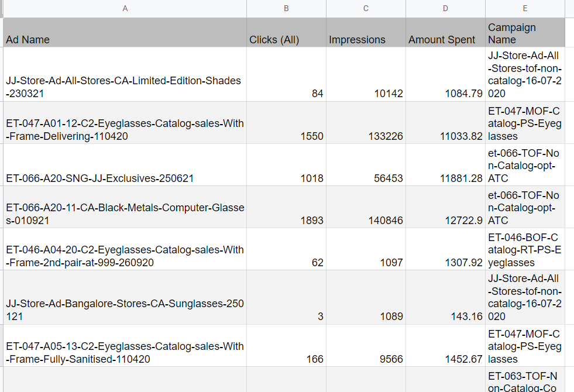This screenshot has height=392, width=574.
Task: Select ad name ET-046-A04-20 2nd-pair-at-999 cell
Action: 125,249
